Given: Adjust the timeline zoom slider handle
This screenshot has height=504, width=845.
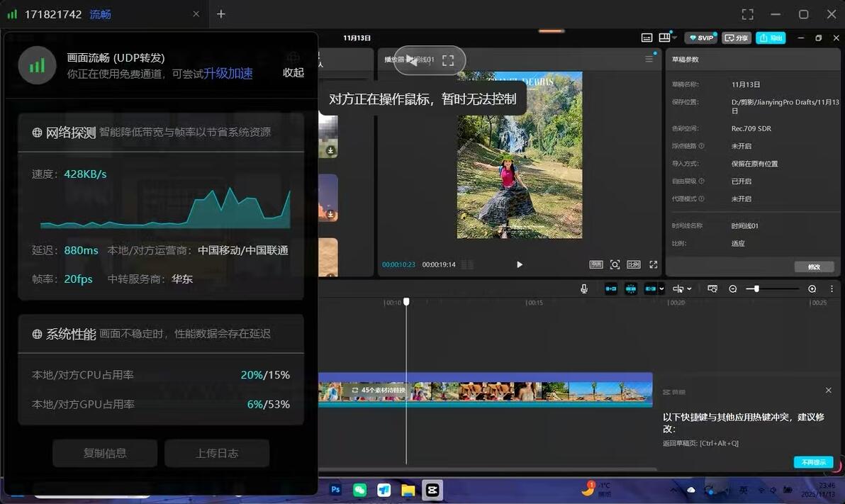Looking at the screenshot, I should coord(756,289).
